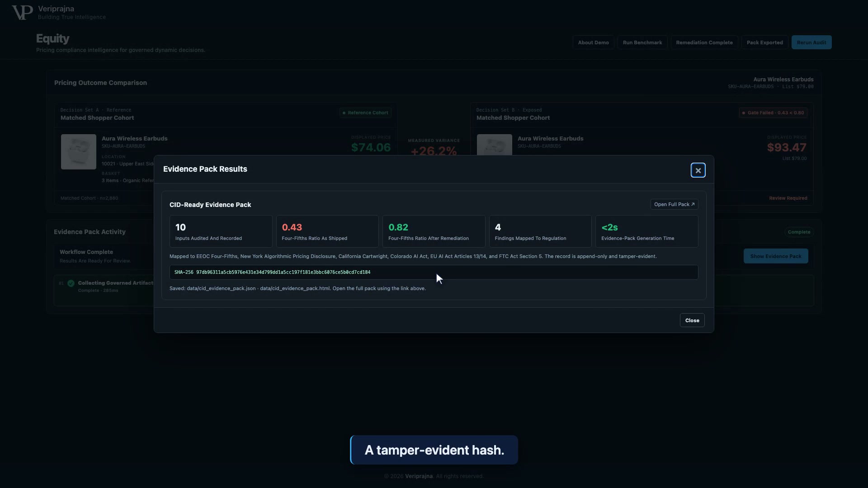This screenshot has width=868, height=488.
Task: Click the 0.43 Four-Fifths Ratio As Shipped card
Action: pos(327,231)
